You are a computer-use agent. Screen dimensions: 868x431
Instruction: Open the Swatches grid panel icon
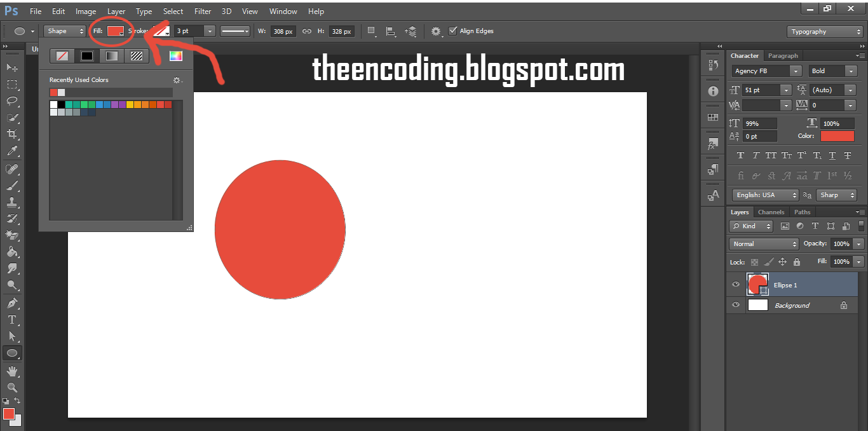click(x=713, y=118)
